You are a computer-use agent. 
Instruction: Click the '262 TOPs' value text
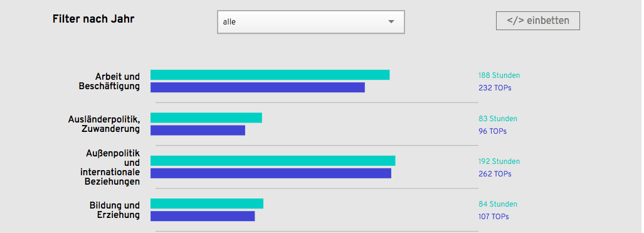tap(495, 174)
